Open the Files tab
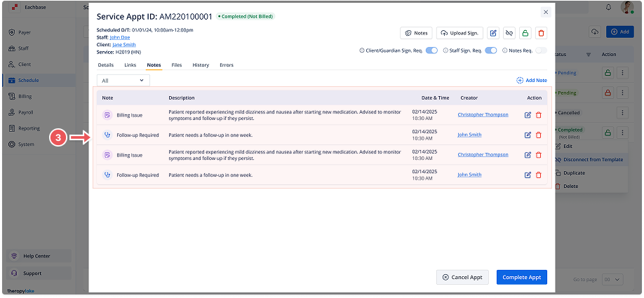644x298 pixels. [x=177, y=65]
